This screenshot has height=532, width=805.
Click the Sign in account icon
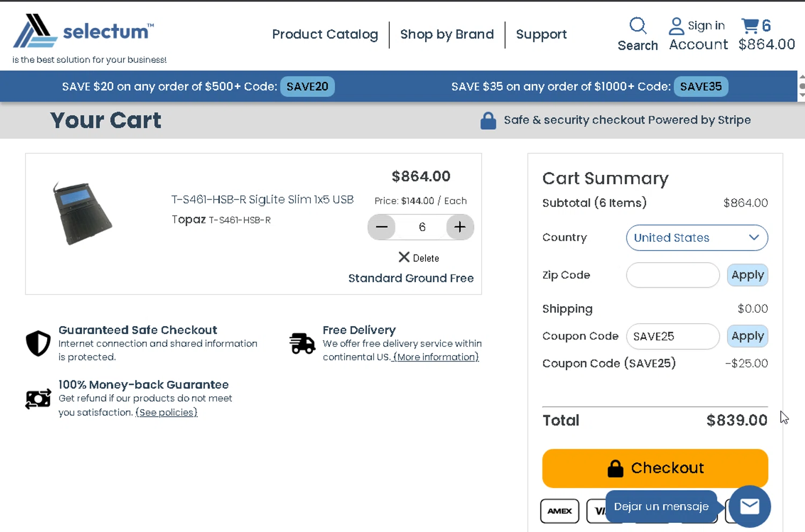coord(676,26)
